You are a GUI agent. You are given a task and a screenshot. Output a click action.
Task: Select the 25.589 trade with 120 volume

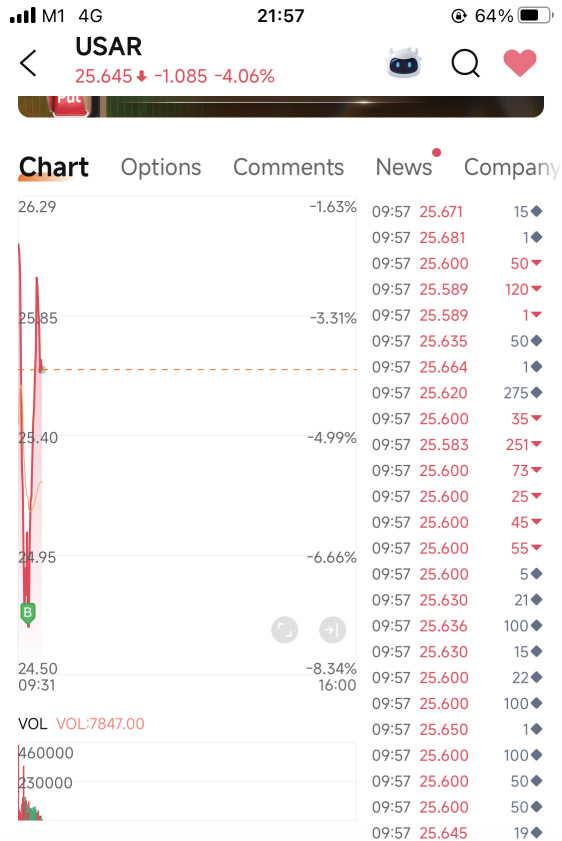tap(457, 290)
